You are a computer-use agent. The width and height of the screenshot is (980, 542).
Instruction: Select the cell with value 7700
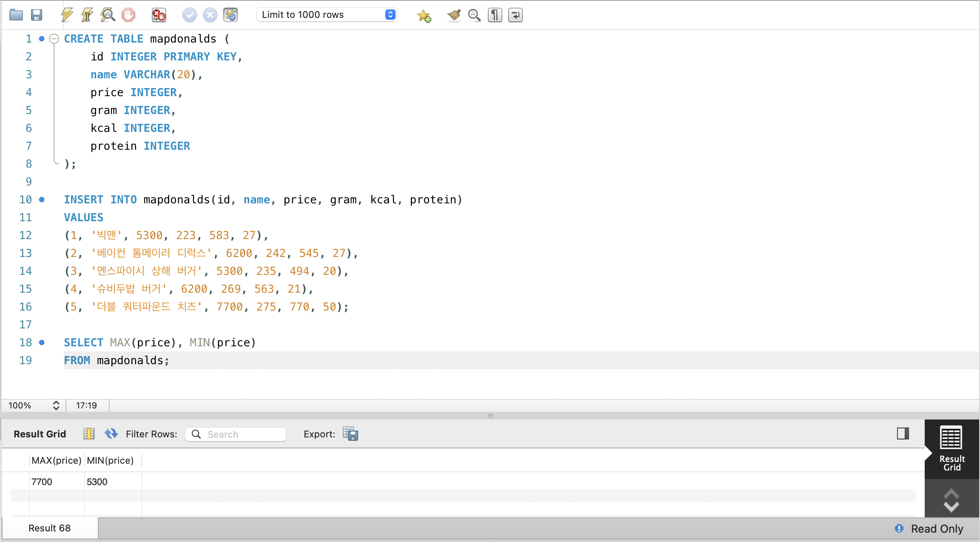57,482
